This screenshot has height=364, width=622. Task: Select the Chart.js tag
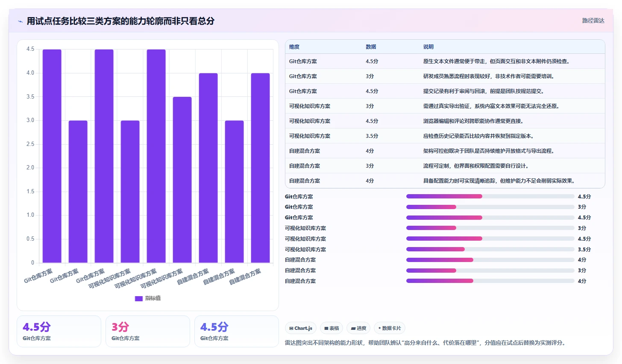[301, 328]
